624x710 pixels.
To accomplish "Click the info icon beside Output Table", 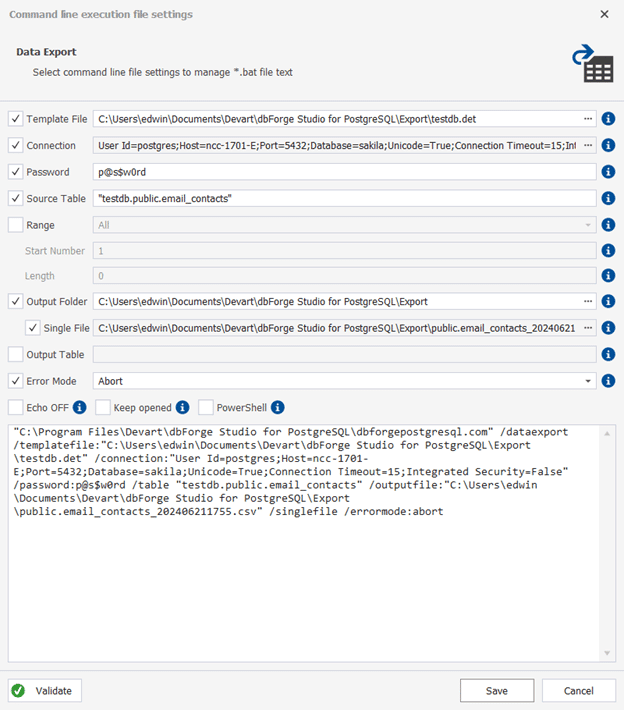I will [x=608, y=354].
